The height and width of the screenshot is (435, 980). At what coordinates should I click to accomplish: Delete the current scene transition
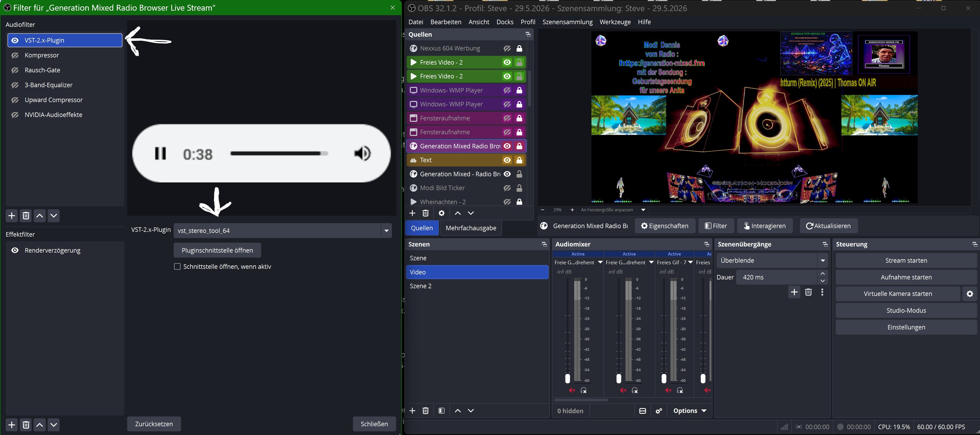pyautogui.click(x=808, y=292)
